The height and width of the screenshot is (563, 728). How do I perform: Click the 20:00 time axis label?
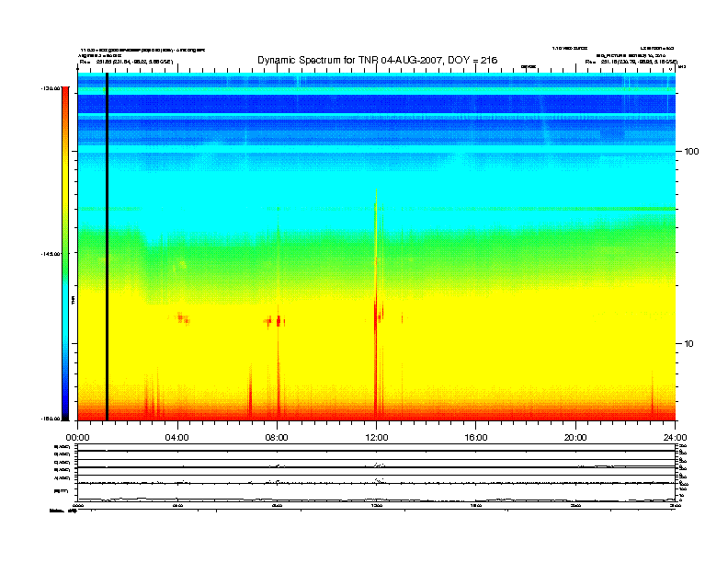(x=575, y=438)
